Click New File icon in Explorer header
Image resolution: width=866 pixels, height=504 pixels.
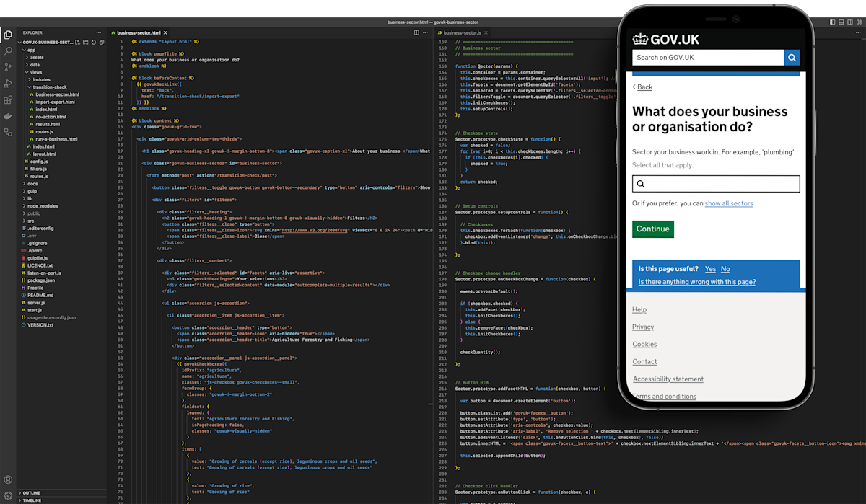click(77, 43)
